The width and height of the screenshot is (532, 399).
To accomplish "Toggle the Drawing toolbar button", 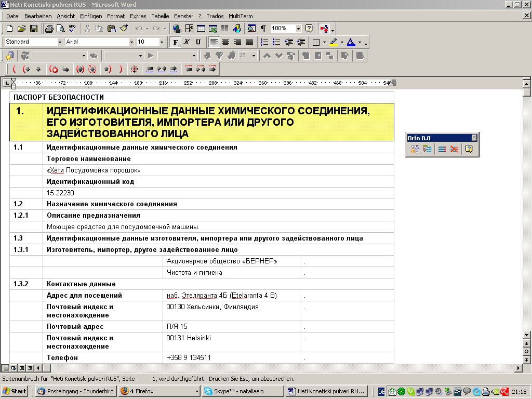I will coord(237,29).
